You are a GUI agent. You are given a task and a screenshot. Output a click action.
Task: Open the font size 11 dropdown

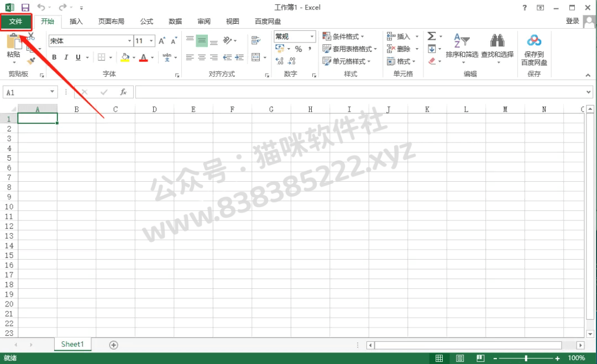[151, 41]
